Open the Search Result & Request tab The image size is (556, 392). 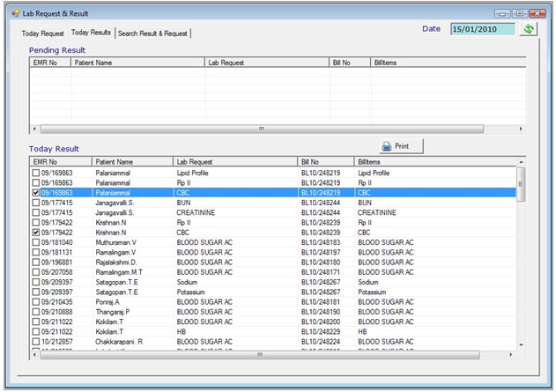tap(152, 33)
